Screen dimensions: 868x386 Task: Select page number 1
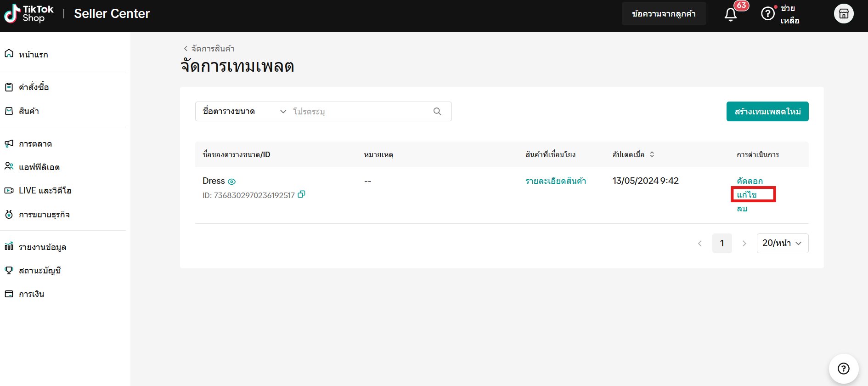pyautogui.click(x=722, y=243)
